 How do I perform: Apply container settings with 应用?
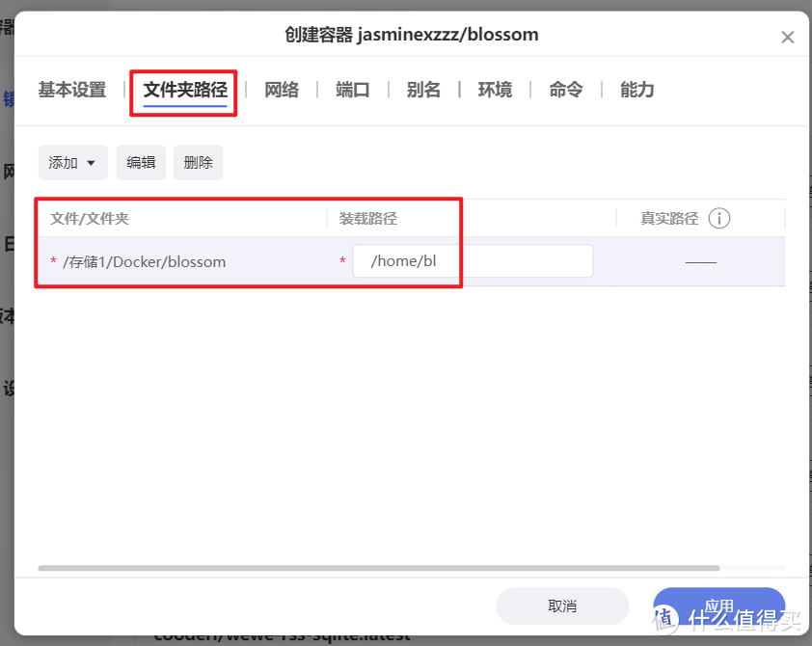click(x=718, y=606)
